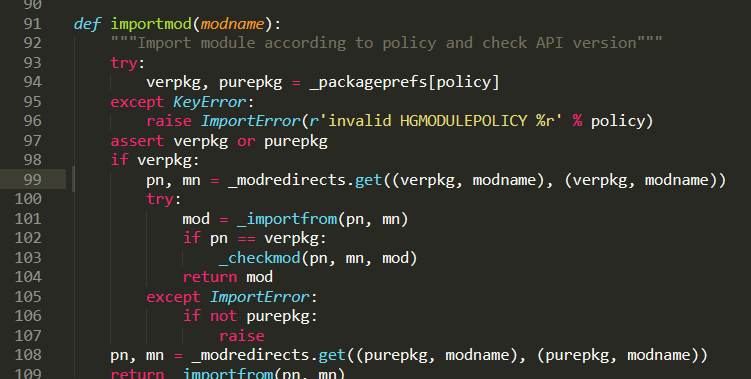Click 'verpkg' on line 94
Viewport: 751px width, 379px height.
[x=173, y=82]
